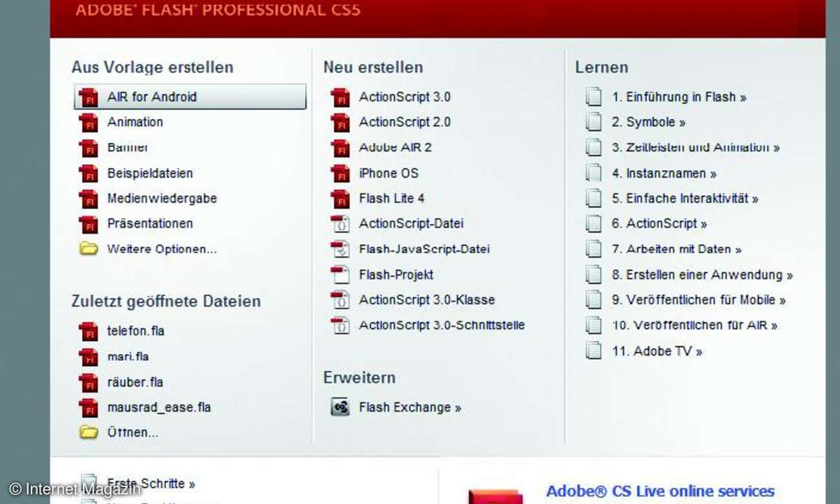Click the Öffnen folder icon
This screenshot has width=840, height=504.
pyautogui.click(x=88, y=432)
